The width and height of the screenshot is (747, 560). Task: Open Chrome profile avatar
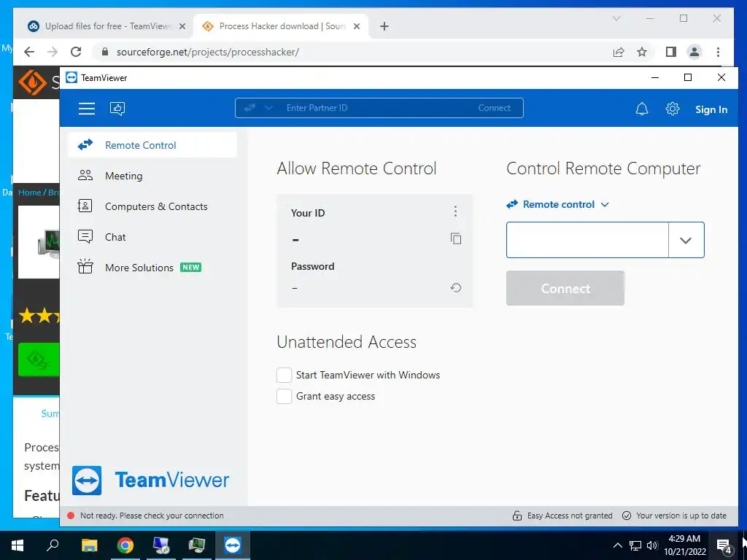[x=694, y=52]
